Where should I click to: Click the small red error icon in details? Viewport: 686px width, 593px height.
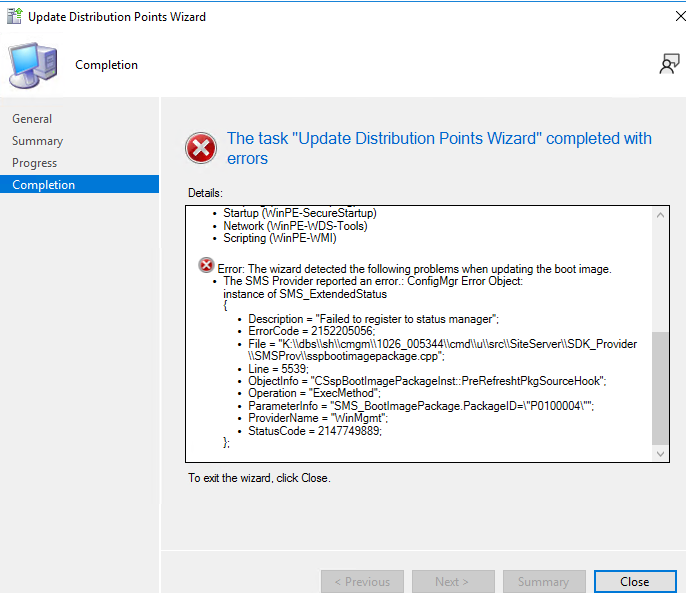tap(206, 265)
